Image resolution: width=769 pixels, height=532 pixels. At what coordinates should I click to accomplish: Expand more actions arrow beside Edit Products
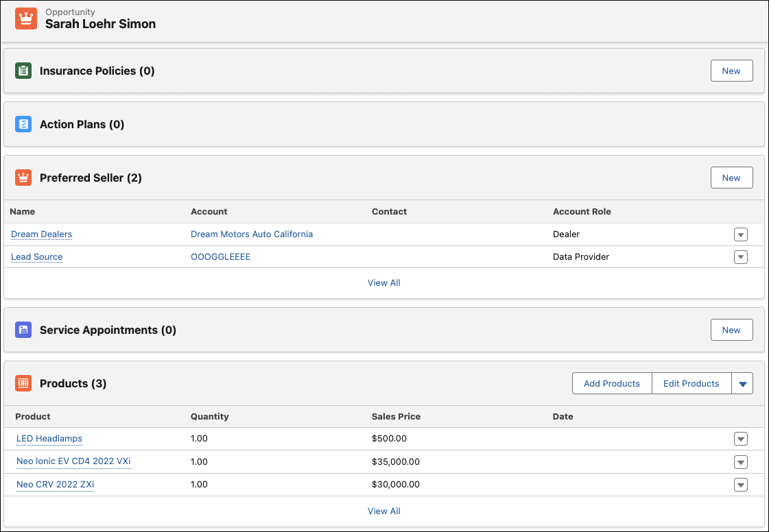[x=742, y=383]
